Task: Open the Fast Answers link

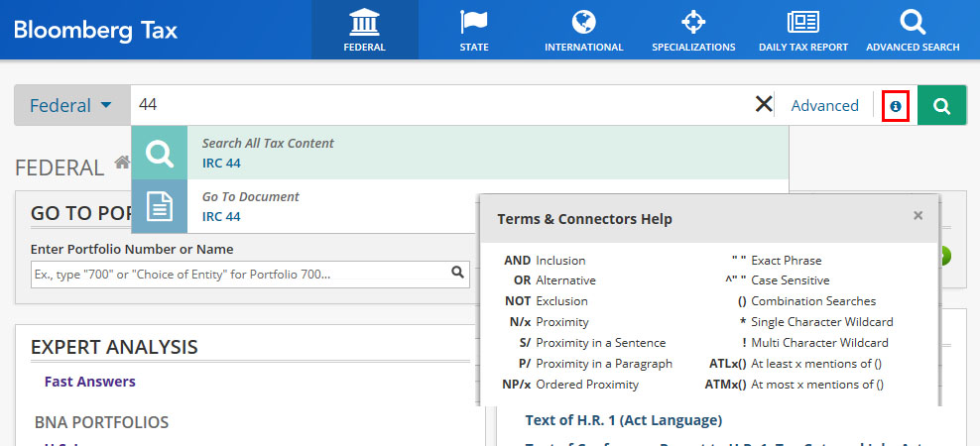Action: pyautogui.click(x=89, y=382)
